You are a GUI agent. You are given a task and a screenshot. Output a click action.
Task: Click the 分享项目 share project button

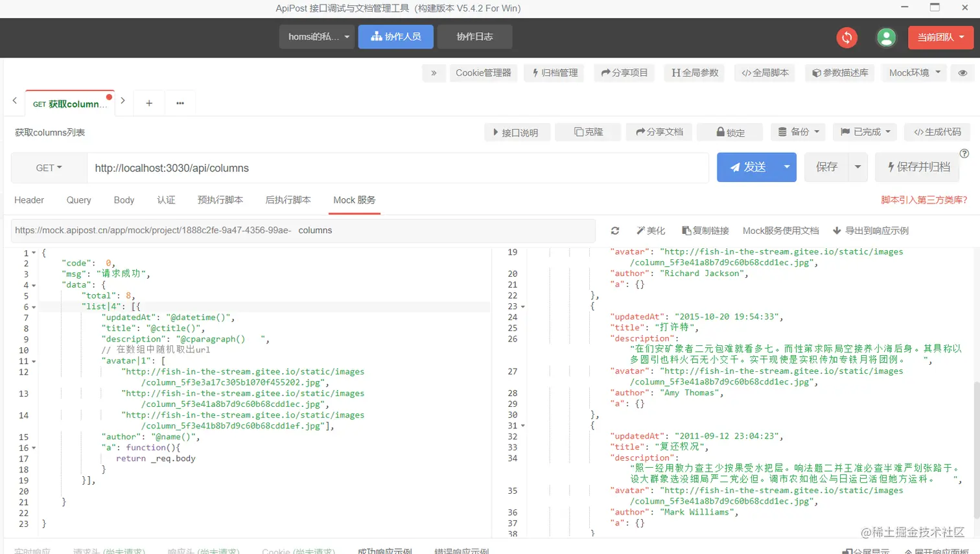[x=624, y=73]
